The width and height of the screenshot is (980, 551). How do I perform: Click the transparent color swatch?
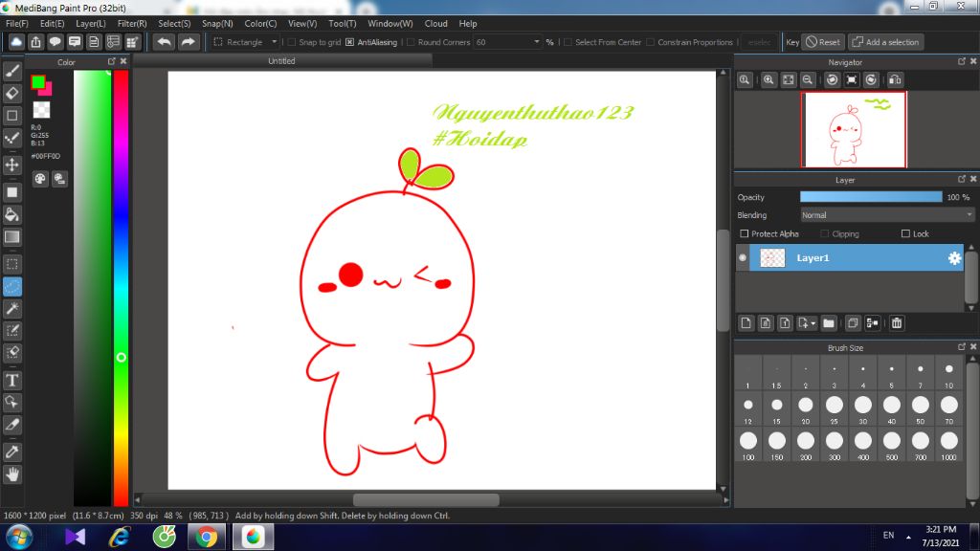(x=41, y=110)
